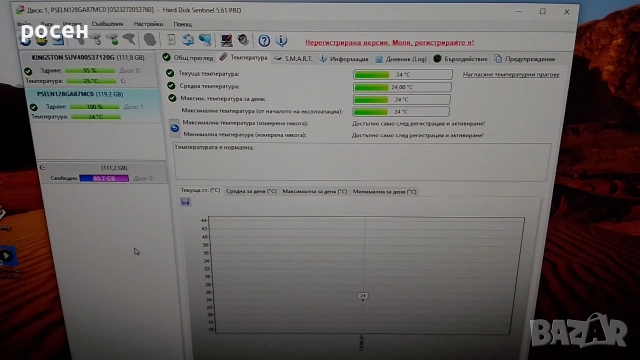Click the green check beside Максим. температура за деня
Viewport: 640px width, 360px height.
(172, 98)
